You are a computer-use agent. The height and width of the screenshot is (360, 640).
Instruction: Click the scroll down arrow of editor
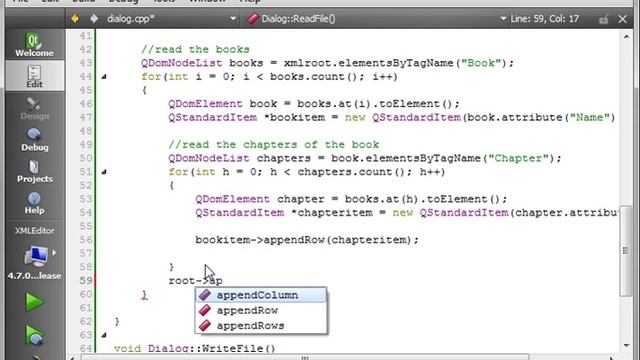(x=626, y=346)
